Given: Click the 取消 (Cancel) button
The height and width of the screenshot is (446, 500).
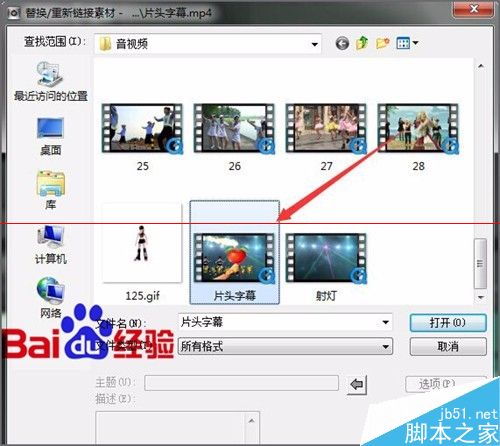Looking at the screenshot, I should [448, 347].
